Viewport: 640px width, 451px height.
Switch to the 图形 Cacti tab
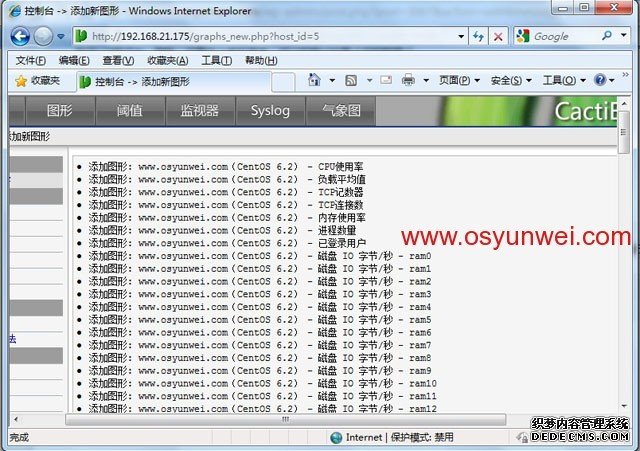click(x=60, y=111)
